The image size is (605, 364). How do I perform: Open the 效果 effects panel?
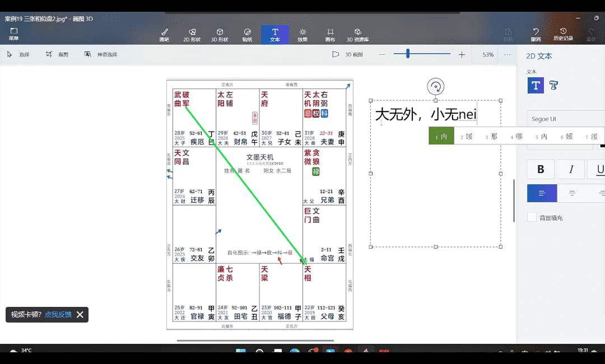[x=302, y=35]
